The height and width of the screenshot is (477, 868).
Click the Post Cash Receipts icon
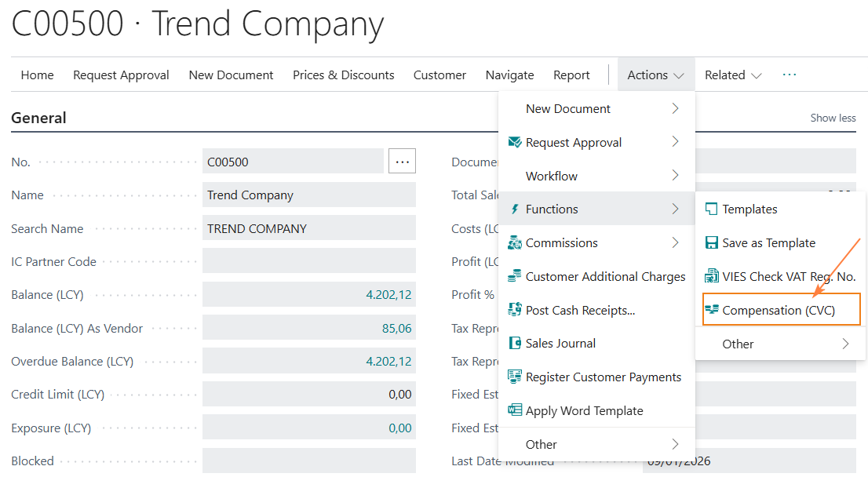(x=515, y=310)
